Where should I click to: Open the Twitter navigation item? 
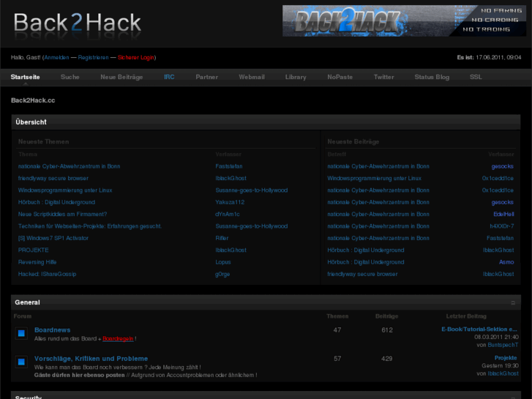pos(383,77)
